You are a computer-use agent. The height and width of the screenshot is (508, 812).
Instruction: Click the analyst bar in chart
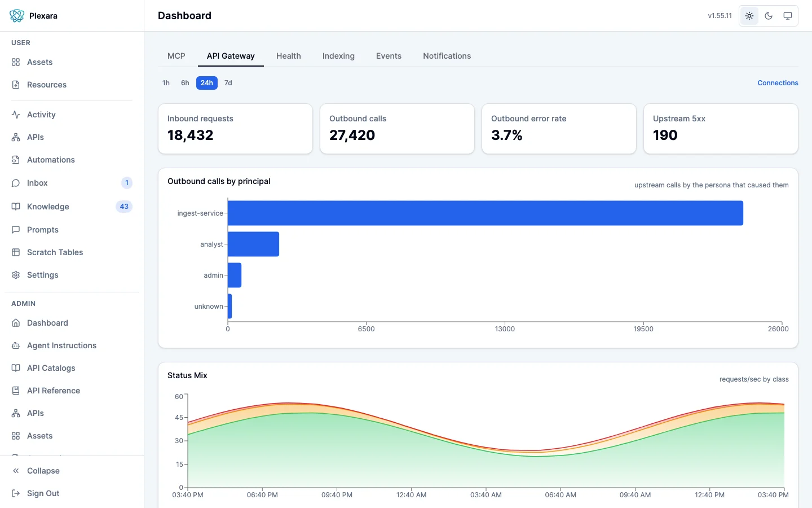pyautogui.click(x=254, y=244)
